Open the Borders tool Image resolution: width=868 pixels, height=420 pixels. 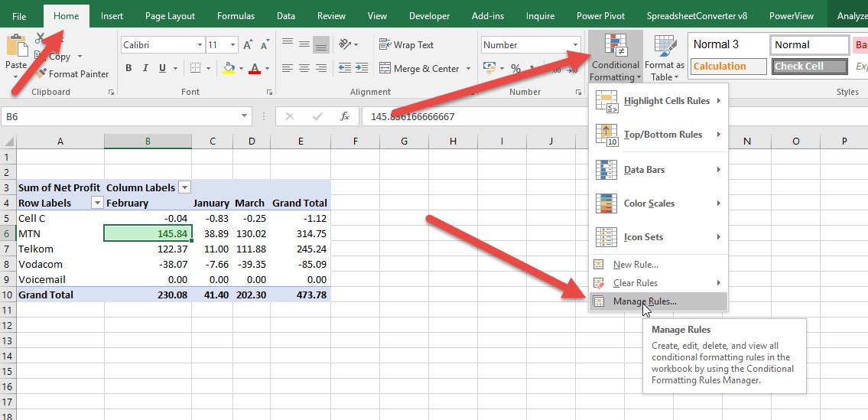tap(195, 68)
